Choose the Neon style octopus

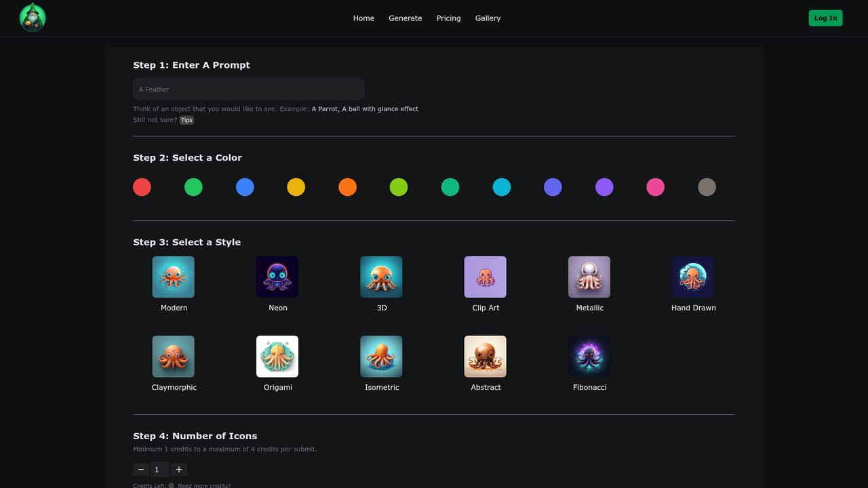[x=277, y=277]
